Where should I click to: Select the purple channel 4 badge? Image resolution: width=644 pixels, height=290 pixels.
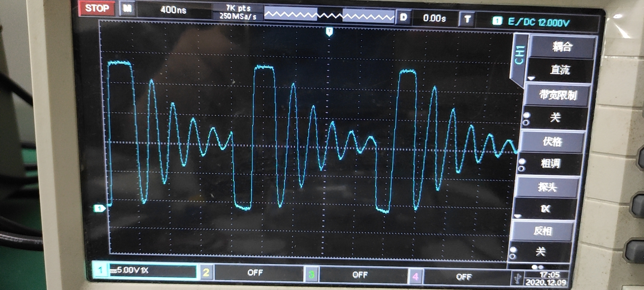click(x=415, y=277)
